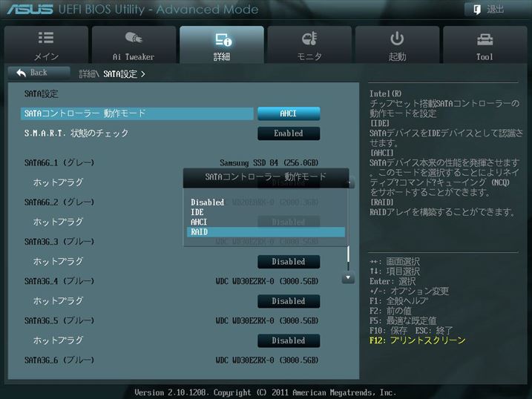Click the SATA設定 section heading
The width and height of the screenshot is (532, 399).
pos(41,94)
